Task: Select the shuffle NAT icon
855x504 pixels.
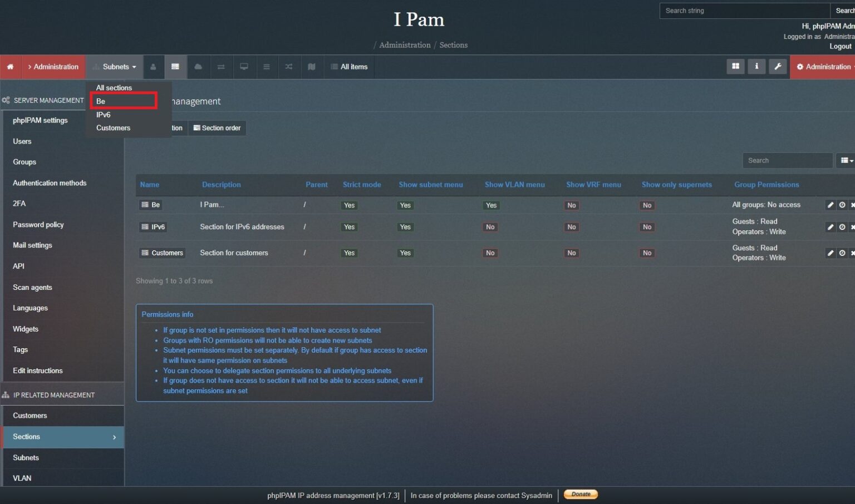Action: coord(289,67)
